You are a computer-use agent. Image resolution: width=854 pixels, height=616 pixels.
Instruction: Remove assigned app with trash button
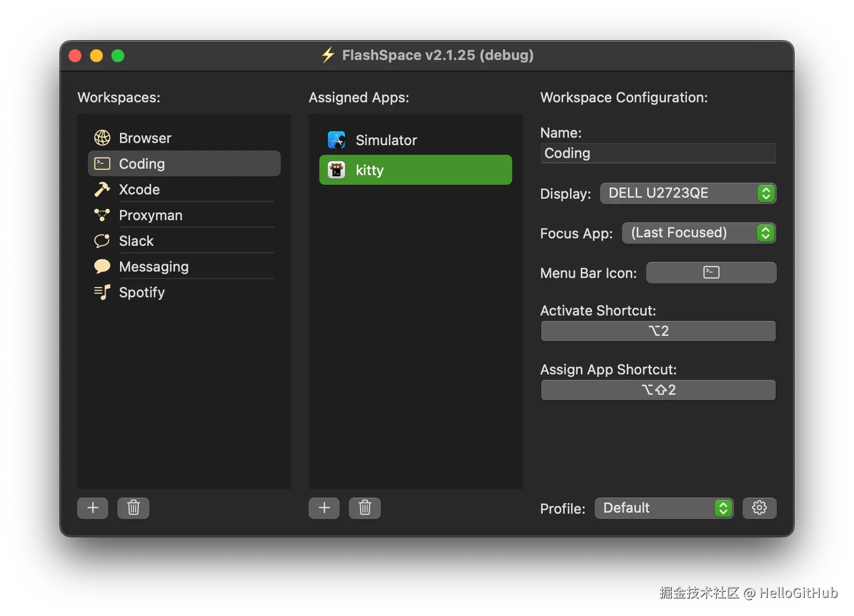[x=365, y=508]
